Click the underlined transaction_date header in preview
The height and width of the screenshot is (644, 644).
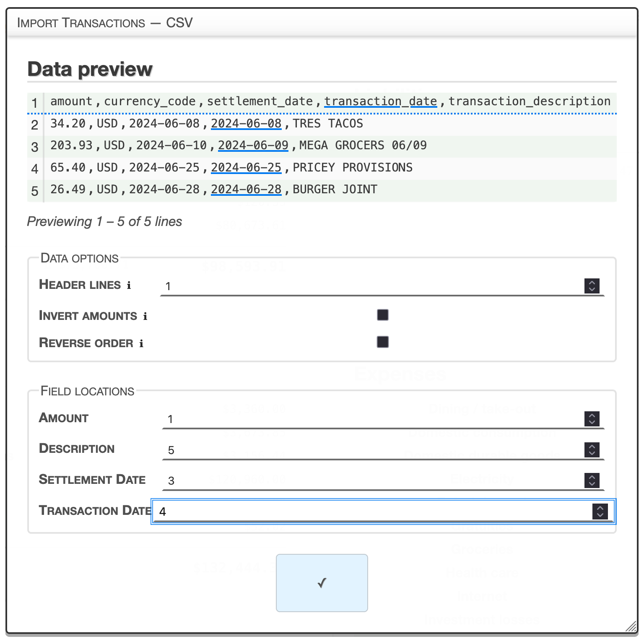tap(380, 101)
